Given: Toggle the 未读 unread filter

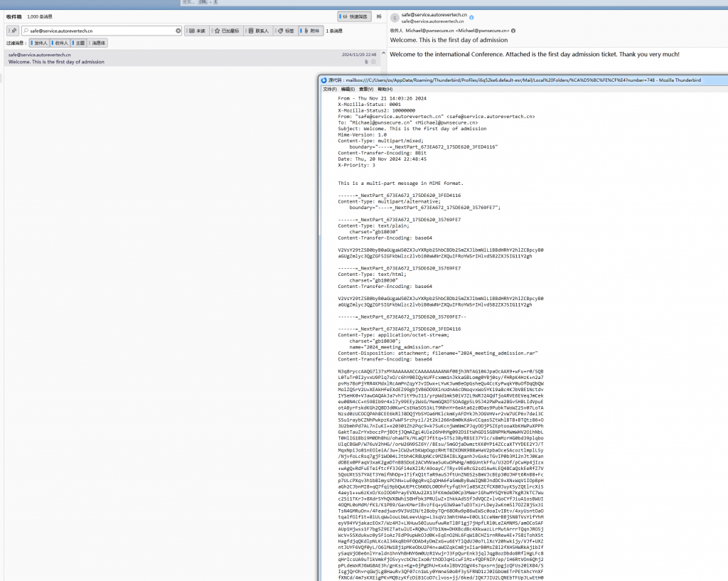Looking at the screenshot, I should click(x=197, y=31).
